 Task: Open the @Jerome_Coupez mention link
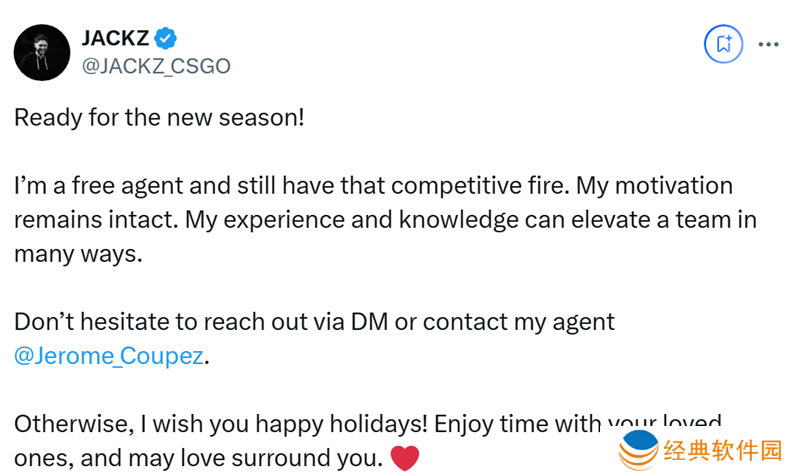(x=108, y=356)
